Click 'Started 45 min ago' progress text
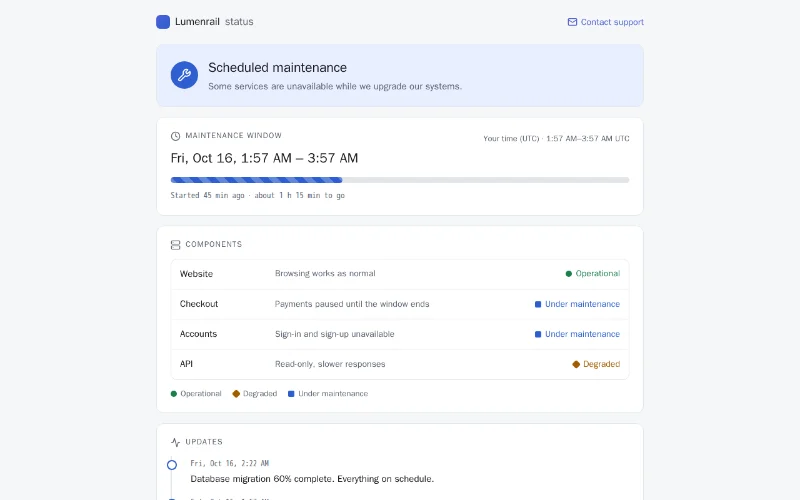Viewport: 800px width, 500px height. 258,195
